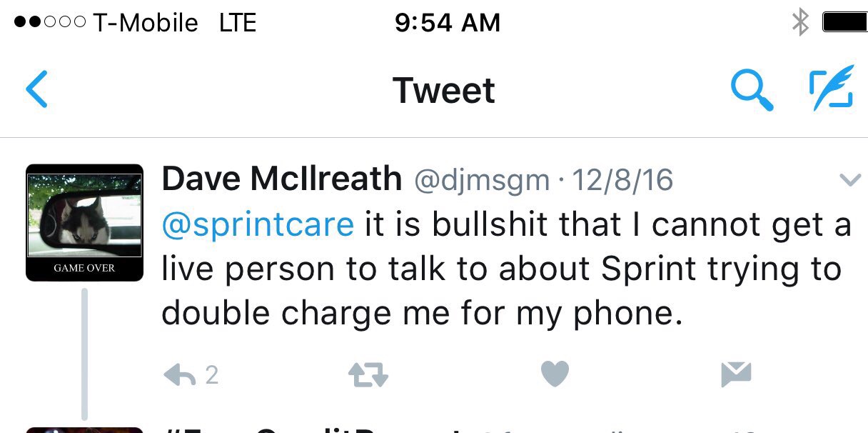868x433 pixels.
Task: Tap the 12/8/16 tweet date
Action: [623, 180]
